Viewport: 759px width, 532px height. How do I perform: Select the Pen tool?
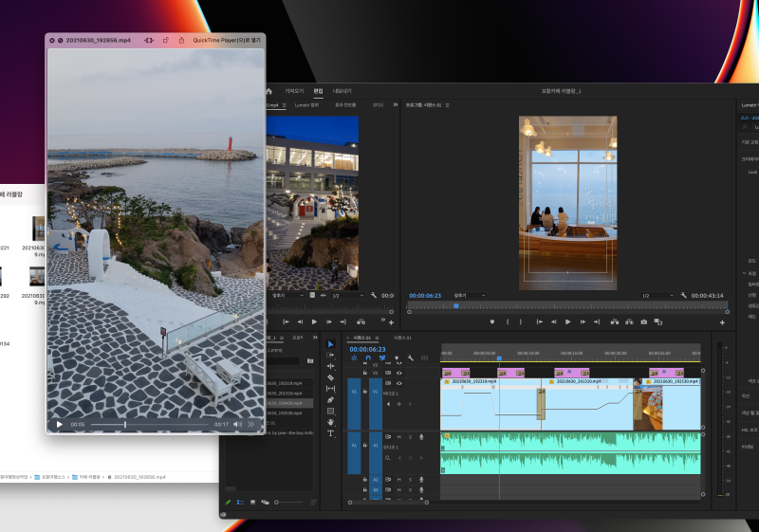pyautogui.click(x=331, y=400)
